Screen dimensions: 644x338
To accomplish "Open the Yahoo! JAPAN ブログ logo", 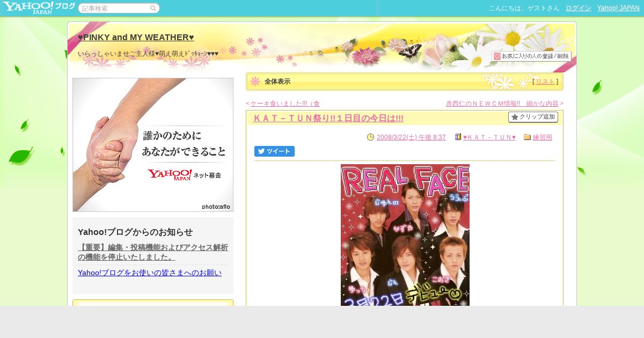I will click(x=38, y=8).
